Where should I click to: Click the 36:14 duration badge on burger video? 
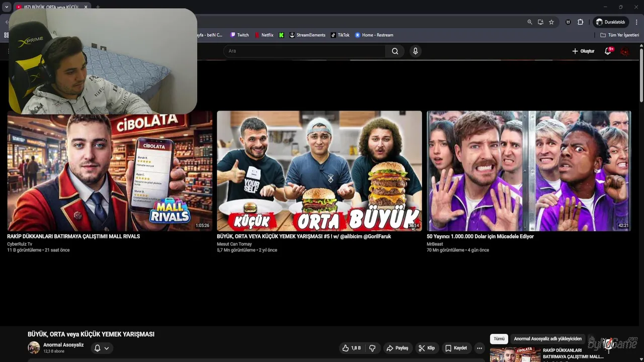click(414, 226)
